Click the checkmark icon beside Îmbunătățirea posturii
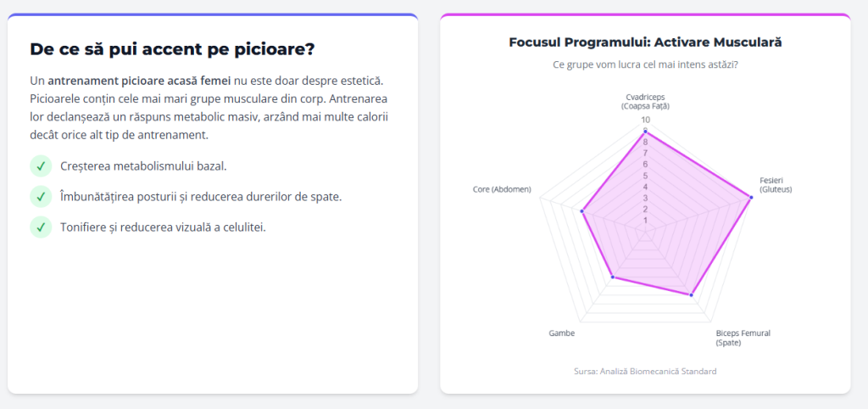 click(x=40, y=196)
